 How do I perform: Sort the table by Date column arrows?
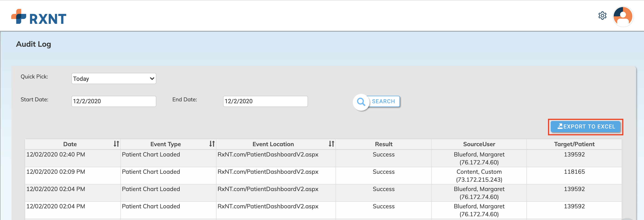click(116, 144)
